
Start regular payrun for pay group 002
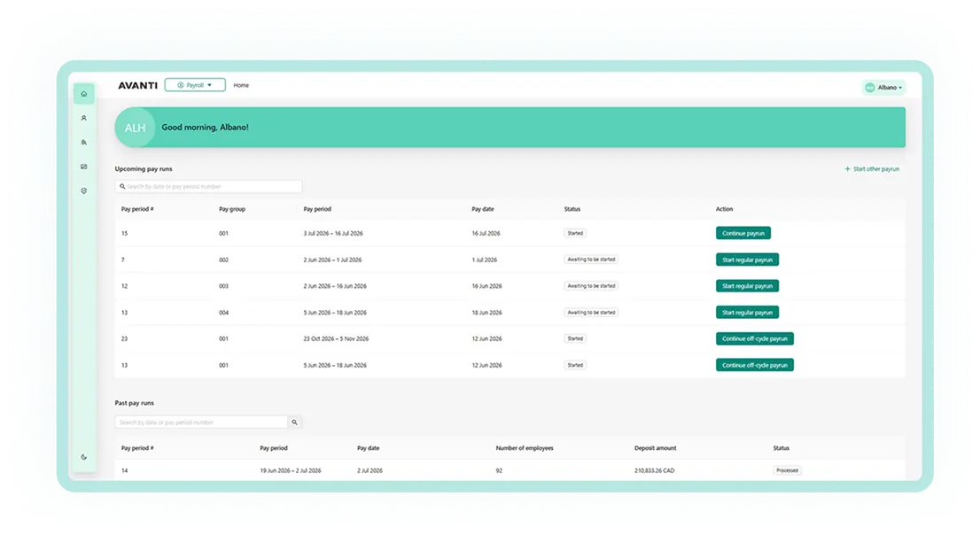(748, 260)
